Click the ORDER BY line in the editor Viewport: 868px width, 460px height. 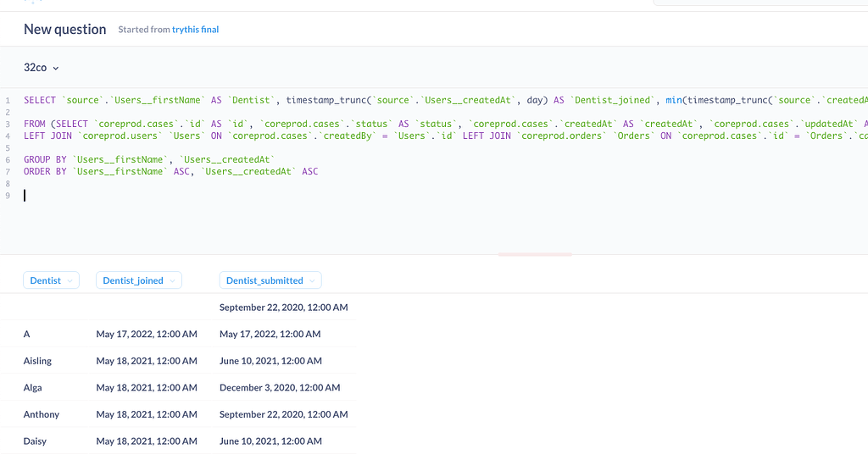pos(171,172)
